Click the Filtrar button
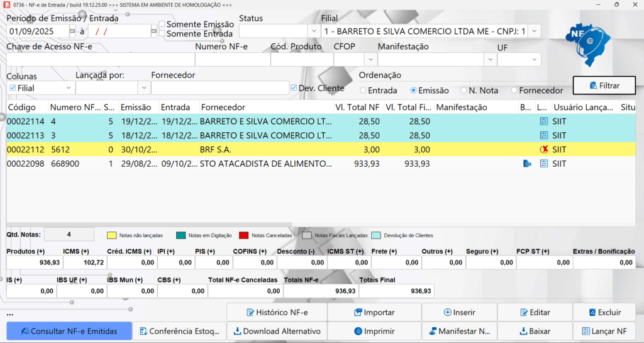The image size is (644, 343). coord(604,86)
